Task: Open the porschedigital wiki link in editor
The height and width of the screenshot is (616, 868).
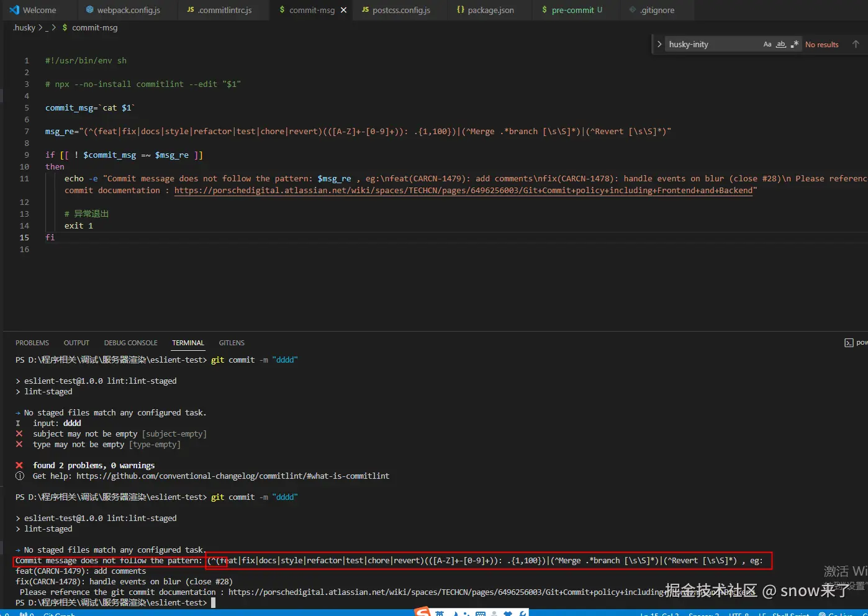Action: tap(463, 190)
